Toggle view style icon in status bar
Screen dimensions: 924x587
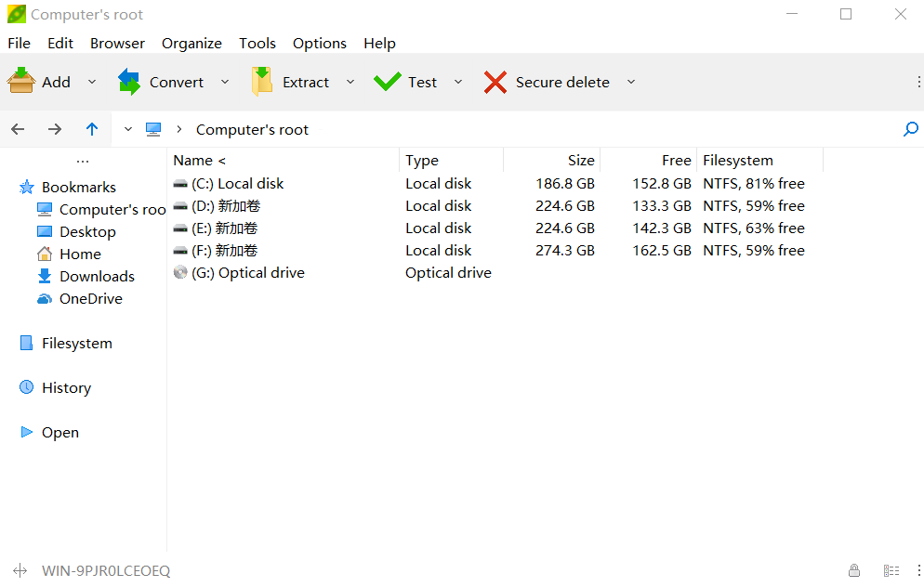pyautogui.click(x=891, y=570)
